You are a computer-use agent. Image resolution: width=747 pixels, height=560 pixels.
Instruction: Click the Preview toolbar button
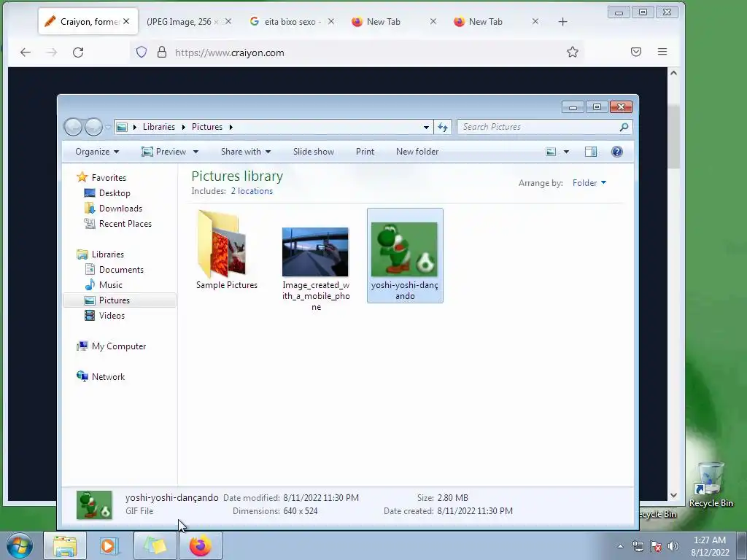coord(163,152)
